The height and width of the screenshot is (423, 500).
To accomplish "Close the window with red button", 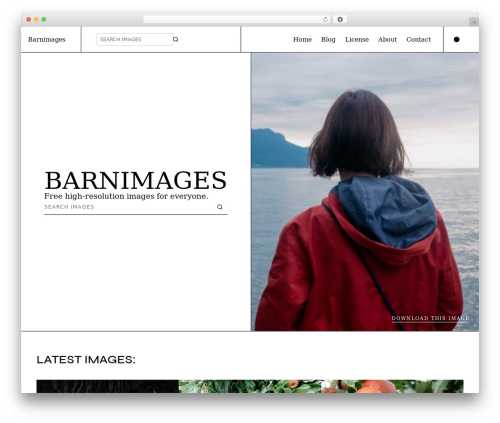I will click(x=29, y=20).
